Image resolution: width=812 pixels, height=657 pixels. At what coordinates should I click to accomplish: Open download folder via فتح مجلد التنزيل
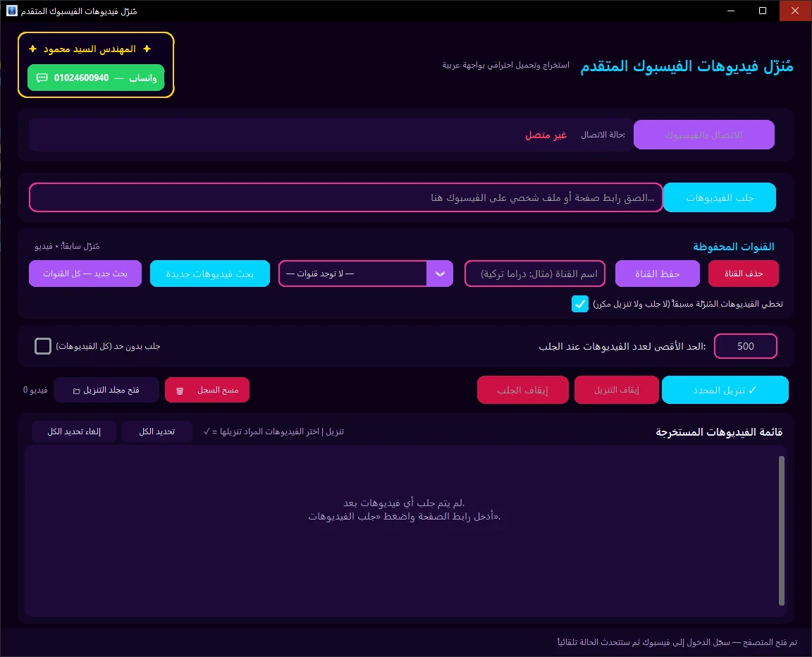[x=106, y=390]
